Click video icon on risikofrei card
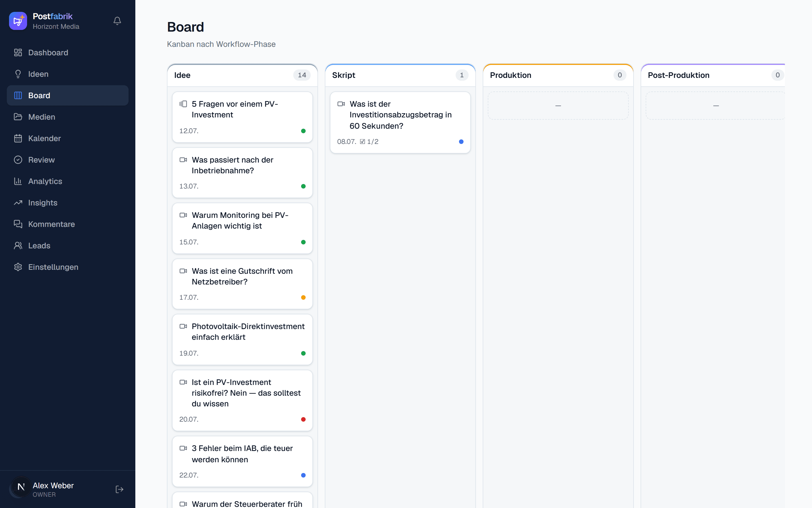The width and height of the screenshot is (812, 508). click(183, 382)
